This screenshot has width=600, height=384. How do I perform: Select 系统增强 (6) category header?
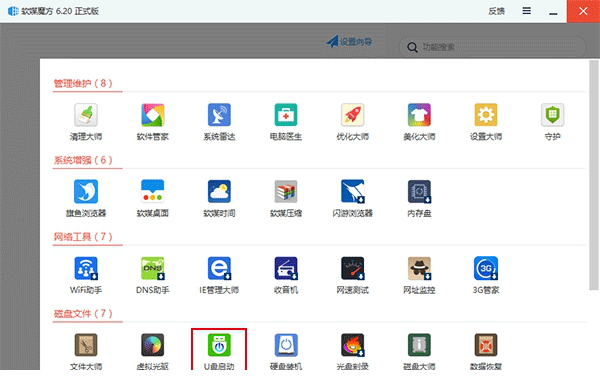pos(83,160)
